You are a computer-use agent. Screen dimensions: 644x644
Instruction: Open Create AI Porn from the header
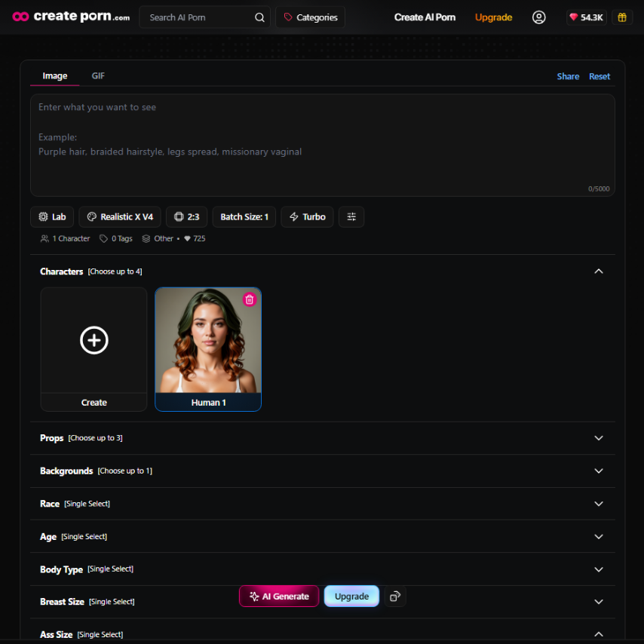[425, 17]
